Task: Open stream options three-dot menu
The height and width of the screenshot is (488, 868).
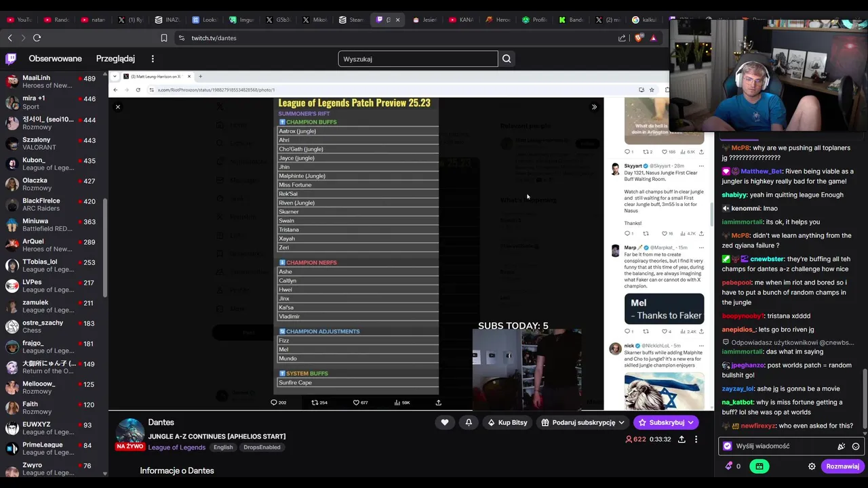Action: 696,439
